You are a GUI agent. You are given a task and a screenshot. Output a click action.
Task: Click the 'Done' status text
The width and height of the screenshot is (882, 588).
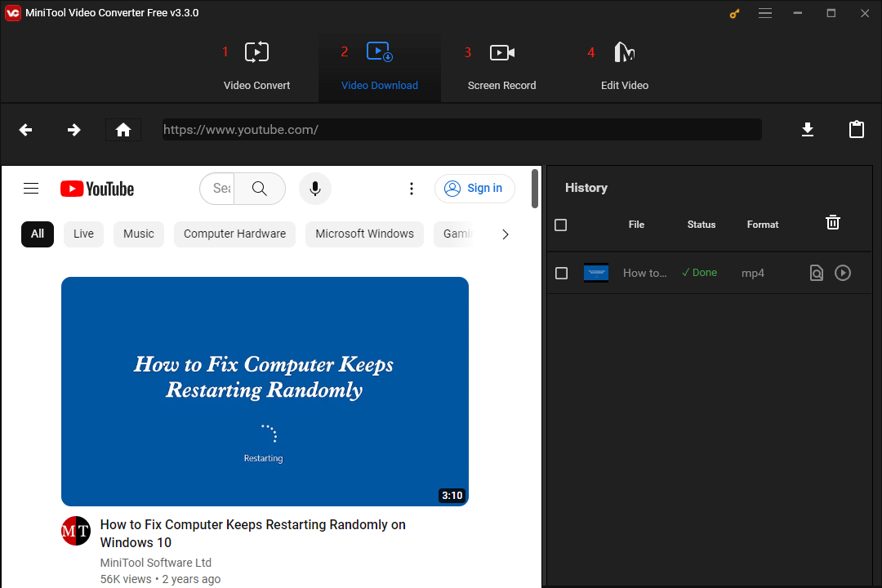tap(699, 272)
